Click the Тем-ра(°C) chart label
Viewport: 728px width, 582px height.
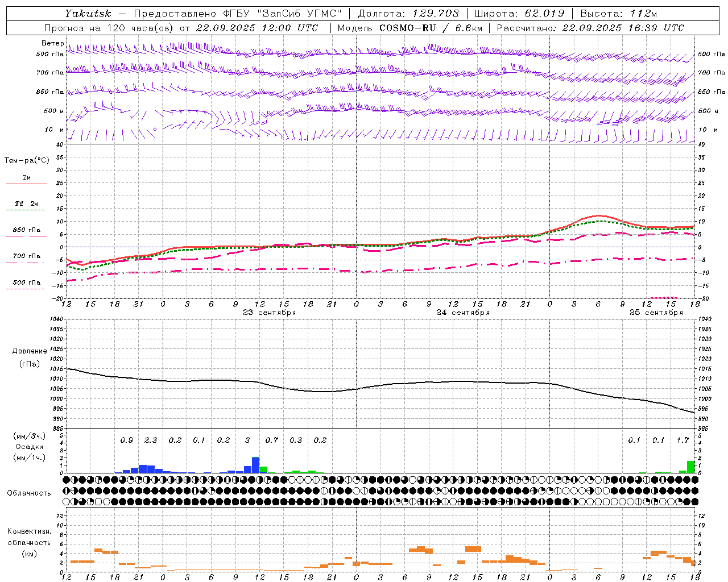[27, 161]
